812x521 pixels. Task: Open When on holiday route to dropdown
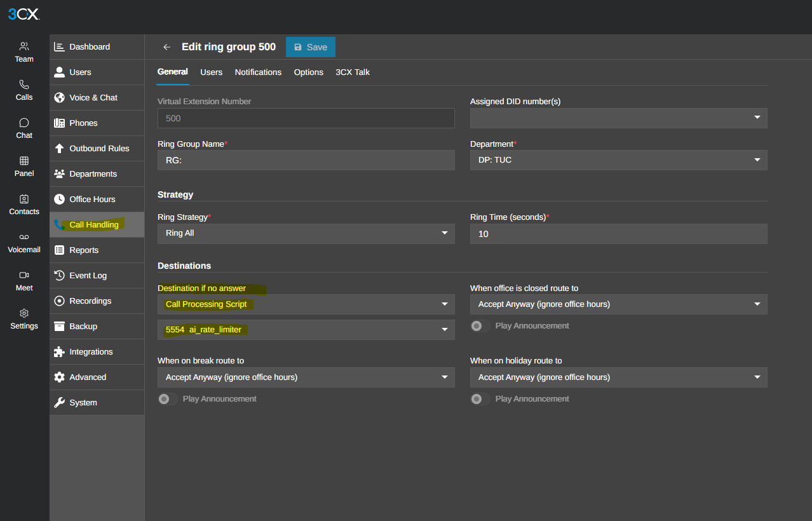(x=618, y=377)
